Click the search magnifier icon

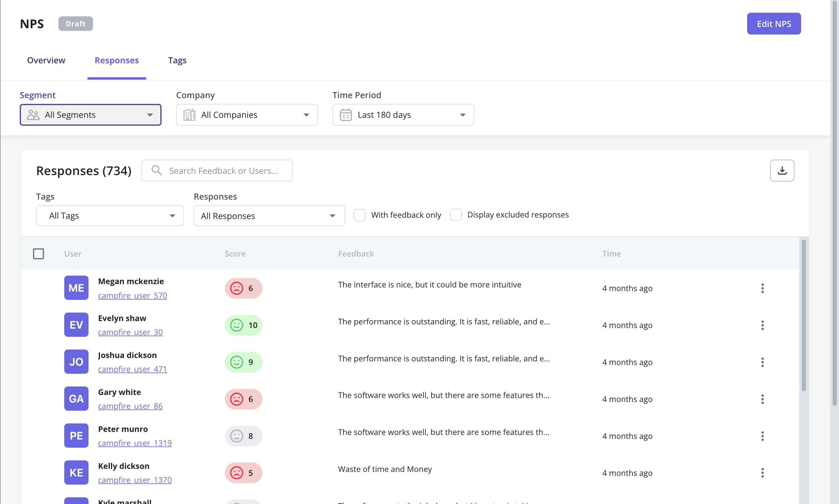point(156,171)
